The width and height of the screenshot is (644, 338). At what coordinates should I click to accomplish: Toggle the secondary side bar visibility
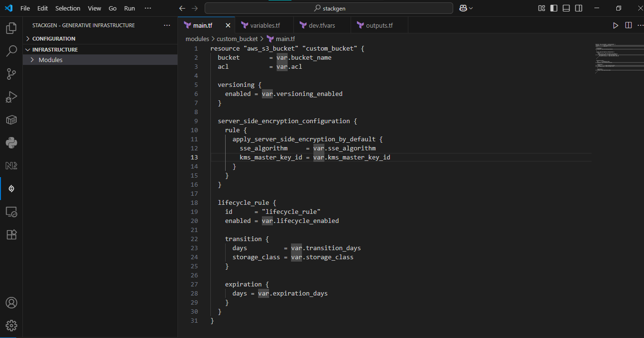(579, 8)
